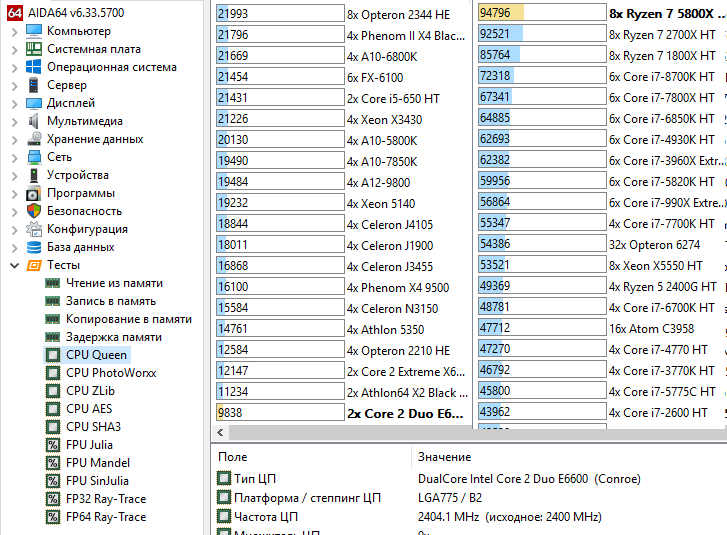Select the Сеть network icon
Viewport: 727px width, 535px height.
point(34,157)
